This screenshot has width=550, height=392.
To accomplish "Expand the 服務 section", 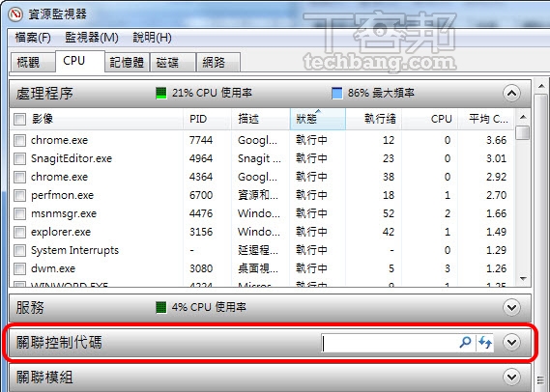I will point(511,308).
